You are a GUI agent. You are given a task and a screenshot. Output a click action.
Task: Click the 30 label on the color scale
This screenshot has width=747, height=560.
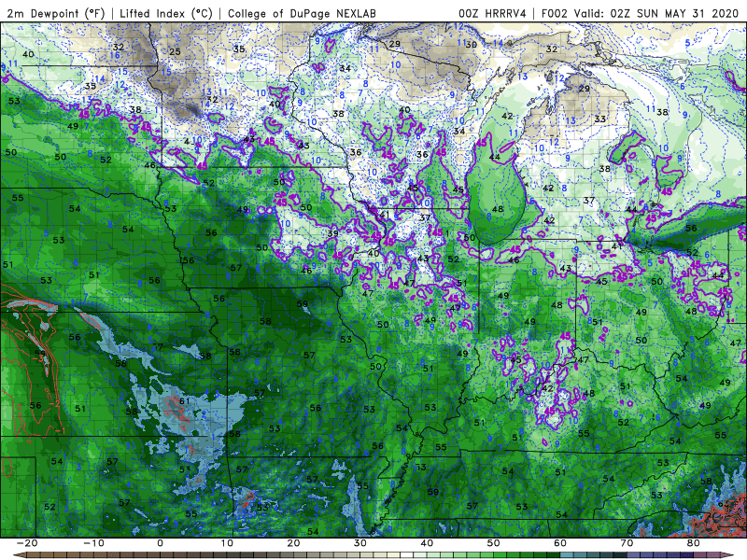point(360,543)
